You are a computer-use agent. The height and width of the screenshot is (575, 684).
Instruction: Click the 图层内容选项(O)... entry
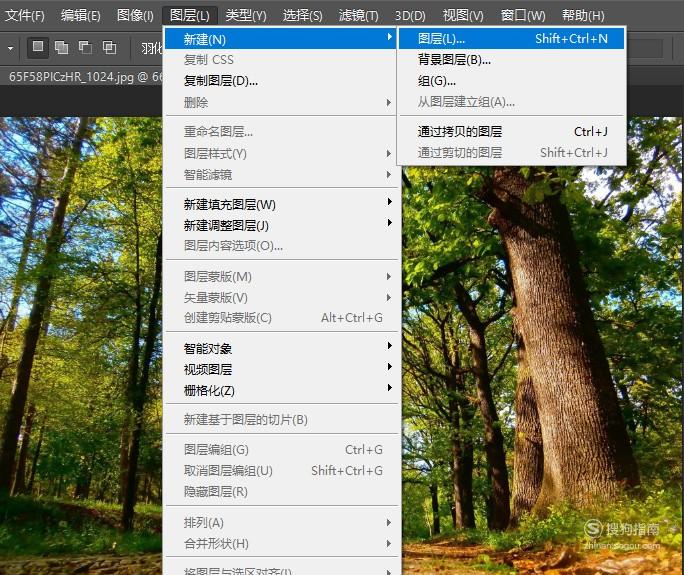(x=281, y=246)
